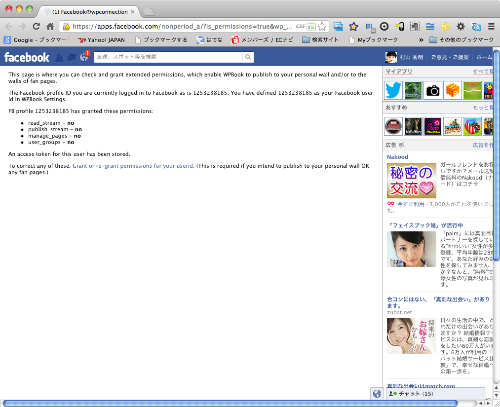Open the Yahoo! JAPAN bookmark
Viewport: 500px width, 407px height.
click(x=101, y=40)
